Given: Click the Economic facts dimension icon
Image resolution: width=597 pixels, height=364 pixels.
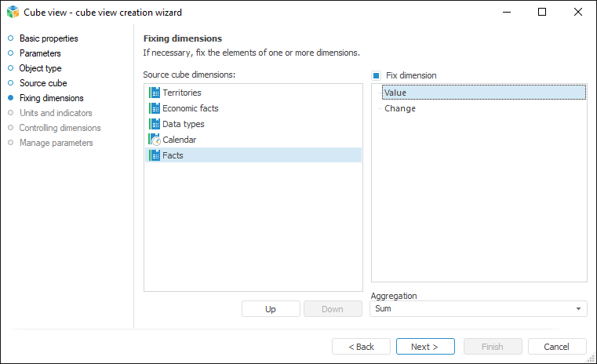Looking at the screenshot, I should pyautogui.click(x=154, y=108).
